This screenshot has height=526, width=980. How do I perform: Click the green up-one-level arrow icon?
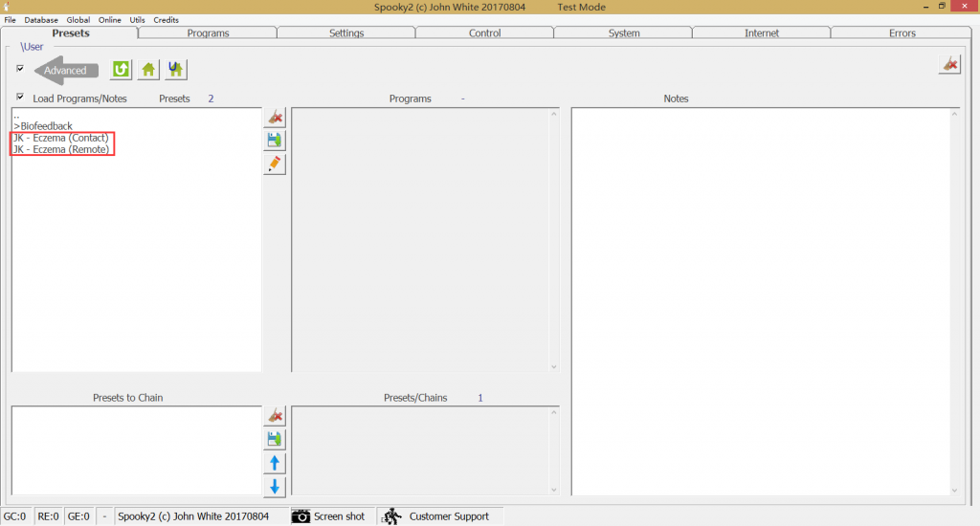pos(121,70)
